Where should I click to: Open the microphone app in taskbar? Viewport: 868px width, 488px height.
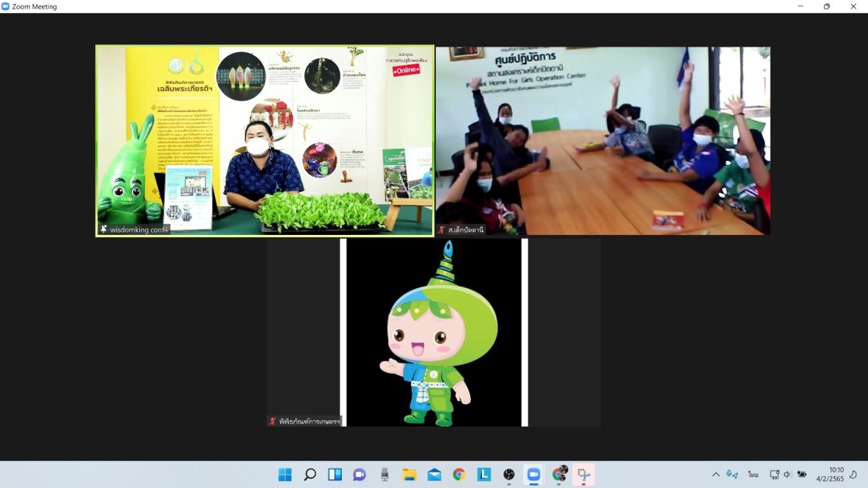(385, 475)
